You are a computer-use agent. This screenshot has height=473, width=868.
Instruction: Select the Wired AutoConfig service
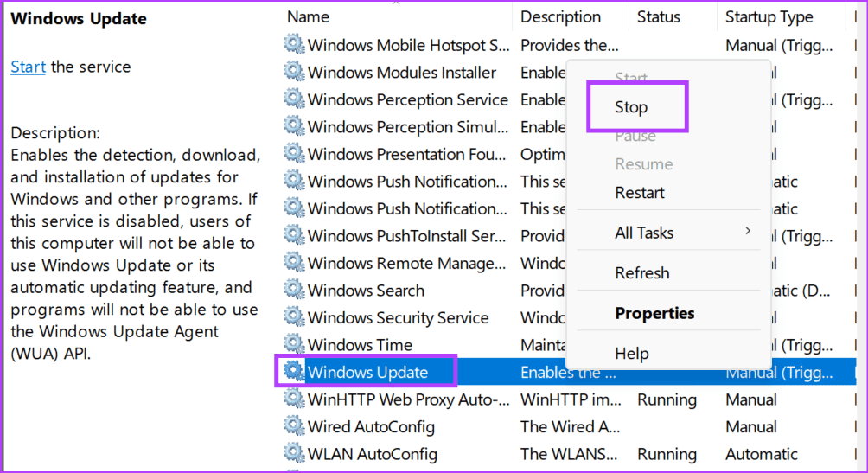[x=371, y=426]
